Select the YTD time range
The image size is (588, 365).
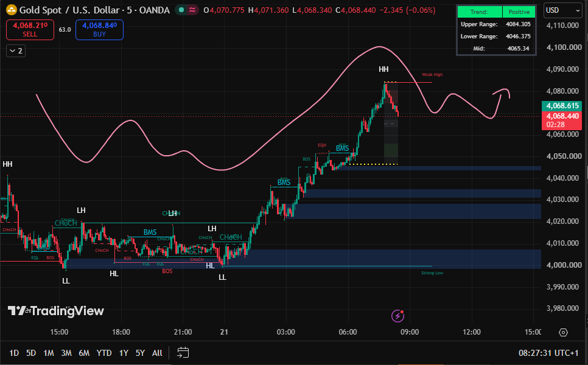(104, 353)
